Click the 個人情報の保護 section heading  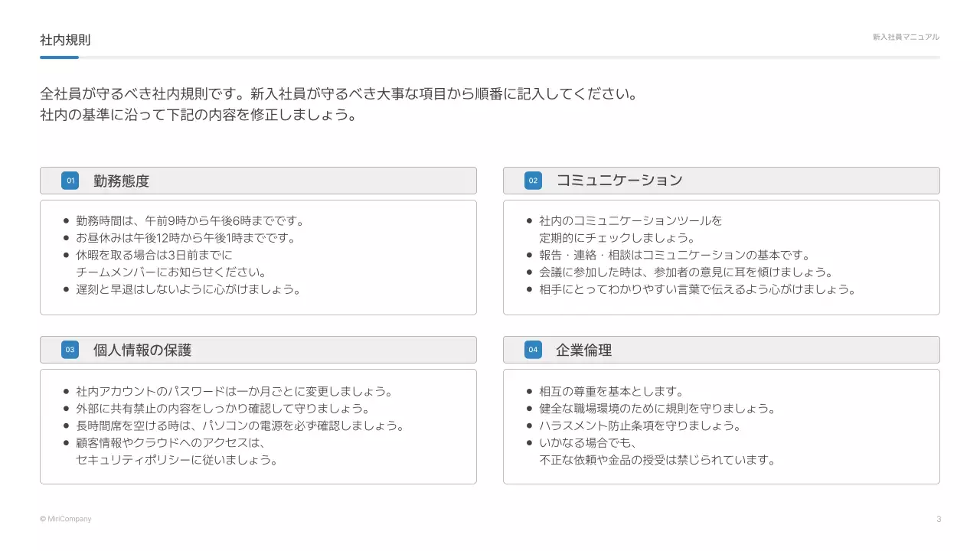pyautogui.click(x=142, y=350)
